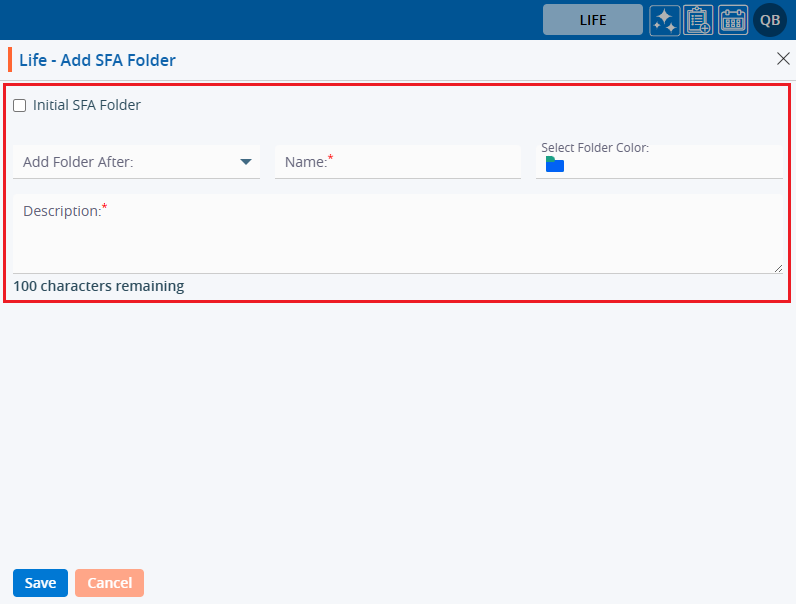Click inside the Description text area
This screenshot has width=796, height=604.
click(397, 240)
